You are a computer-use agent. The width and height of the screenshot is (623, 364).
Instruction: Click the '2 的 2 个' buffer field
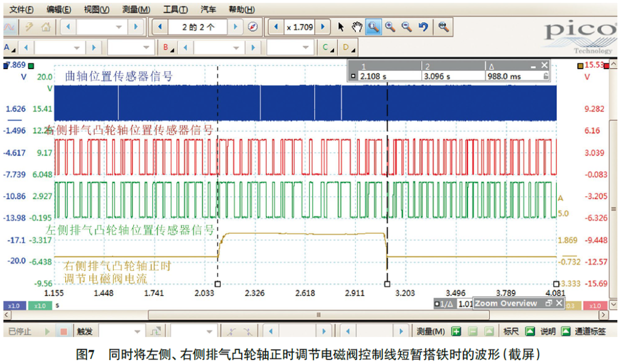click(x=198, y=27)
